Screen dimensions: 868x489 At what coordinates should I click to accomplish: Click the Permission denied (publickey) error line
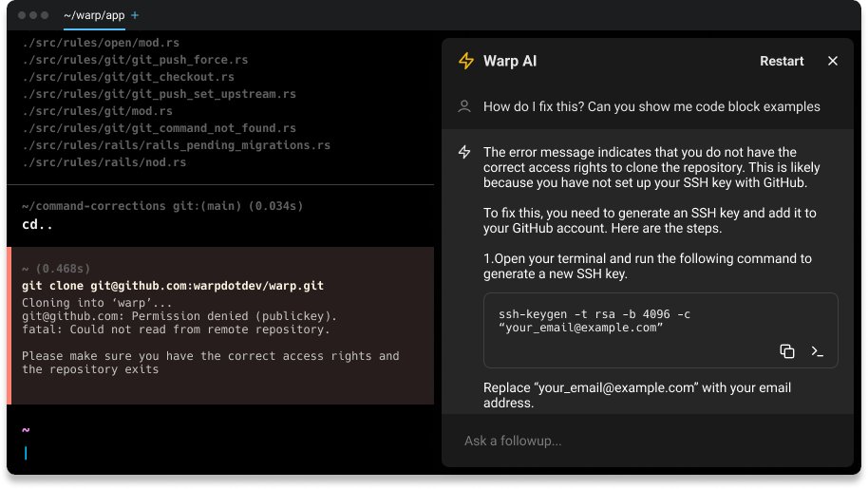(179, 316)
